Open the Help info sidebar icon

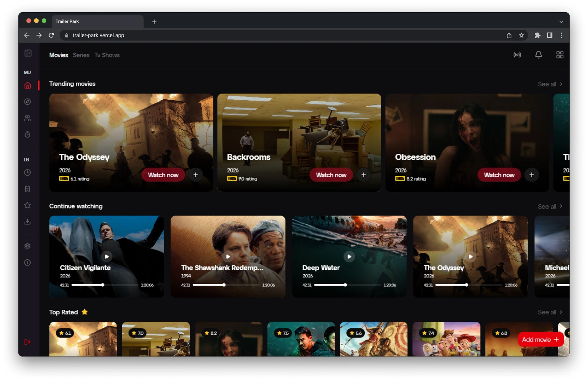28,262
